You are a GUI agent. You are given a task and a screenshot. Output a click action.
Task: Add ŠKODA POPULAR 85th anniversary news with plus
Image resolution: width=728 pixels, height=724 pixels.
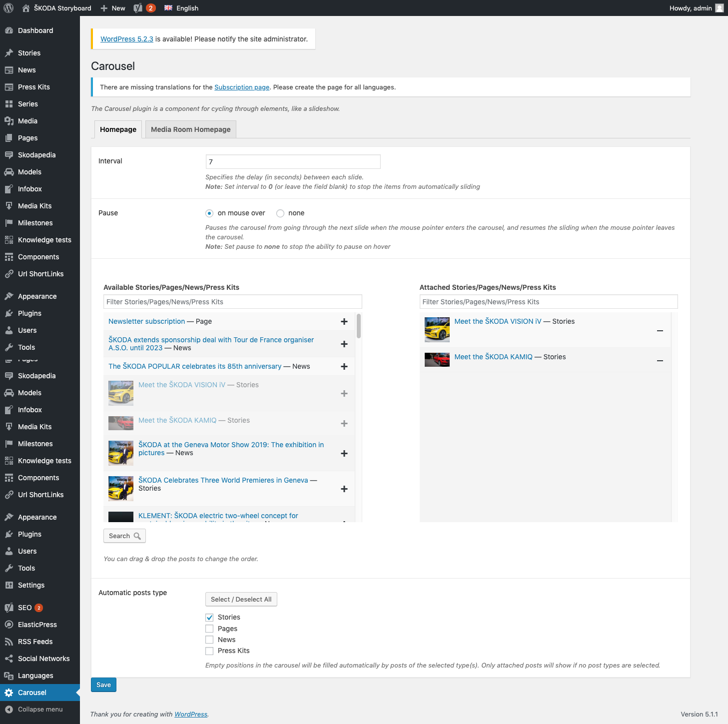click(344, 367)
